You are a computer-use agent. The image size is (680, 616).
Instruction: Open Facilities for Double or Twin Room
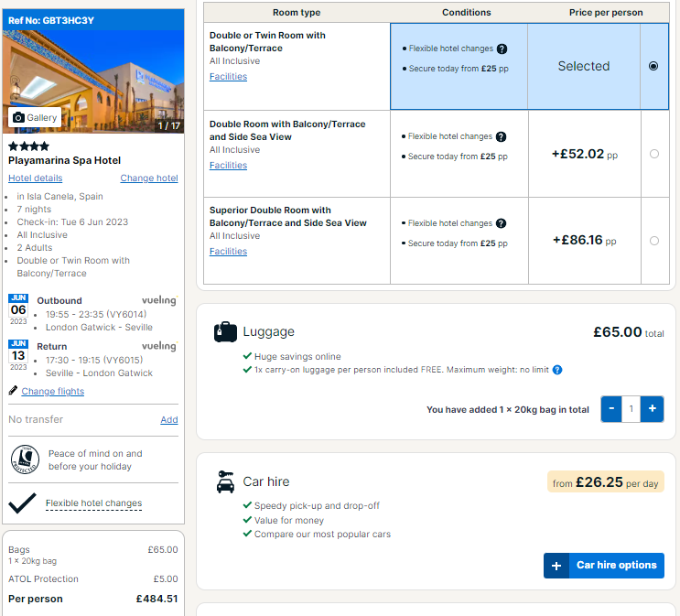(x=228, y=76)
